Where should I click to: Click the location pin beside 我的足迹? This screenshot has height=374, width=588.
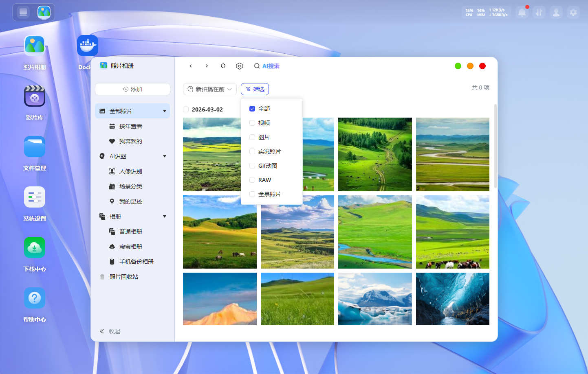click(x=112, y=201)
